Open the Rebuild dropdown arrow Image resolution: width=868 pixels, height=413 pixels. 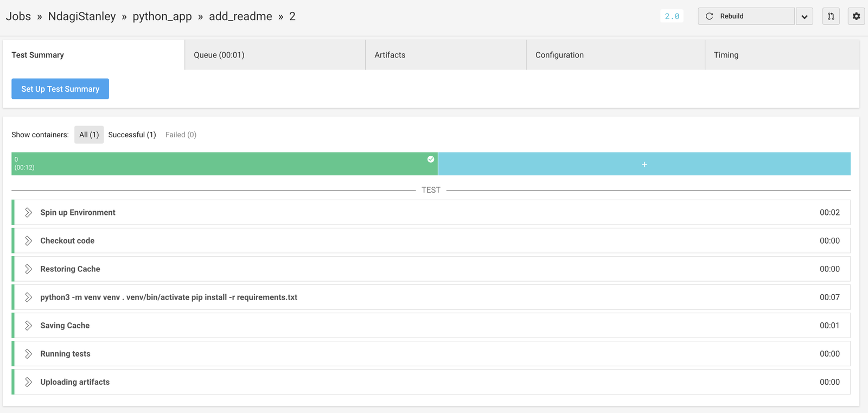804,16
